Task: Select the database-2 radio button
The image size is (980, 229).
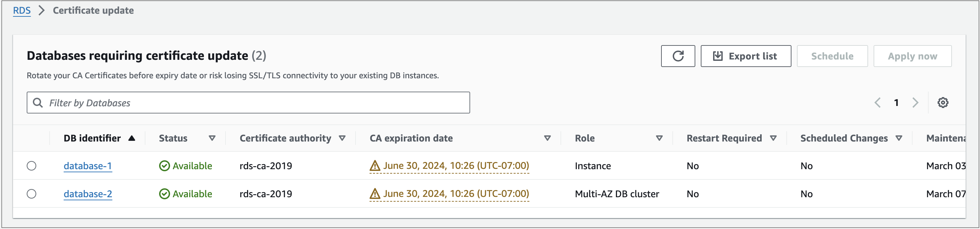Action: point(31,194)
